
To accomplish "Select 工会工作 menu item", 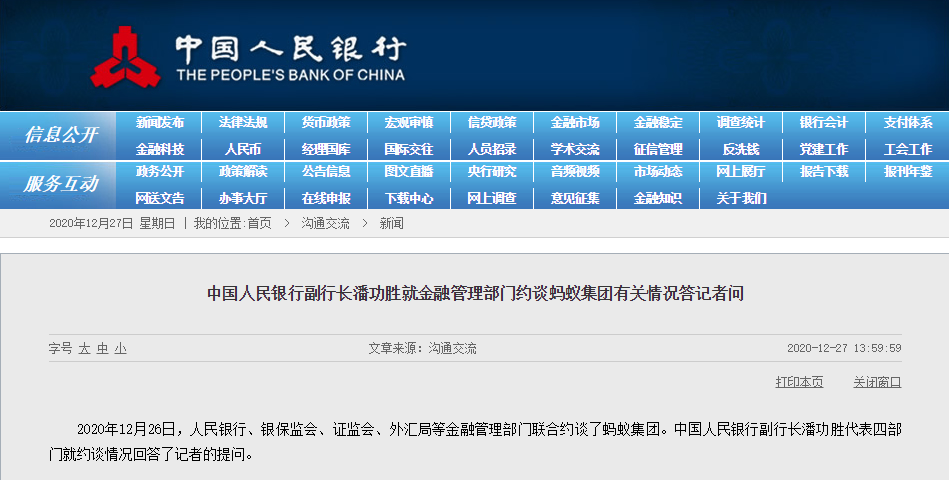I will pyautogui.click(x=908, y=149).
